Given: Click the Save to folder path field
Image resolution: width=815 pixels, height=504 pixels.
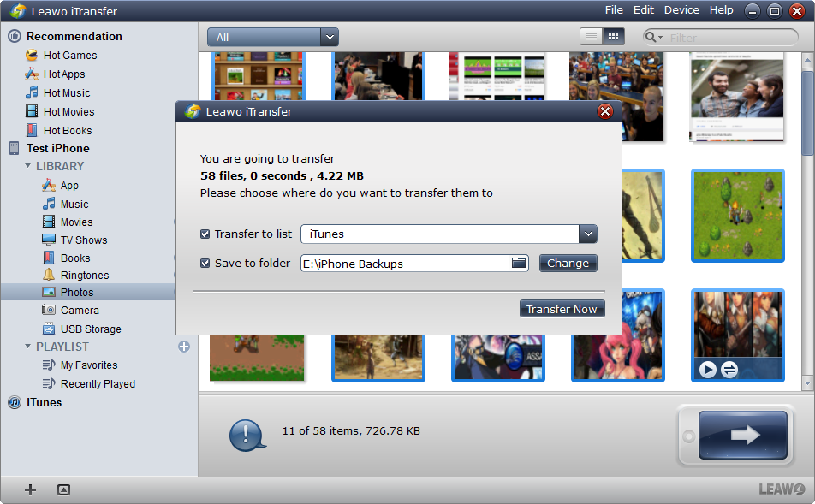Looking at the screenshot, I should [404, 264].
